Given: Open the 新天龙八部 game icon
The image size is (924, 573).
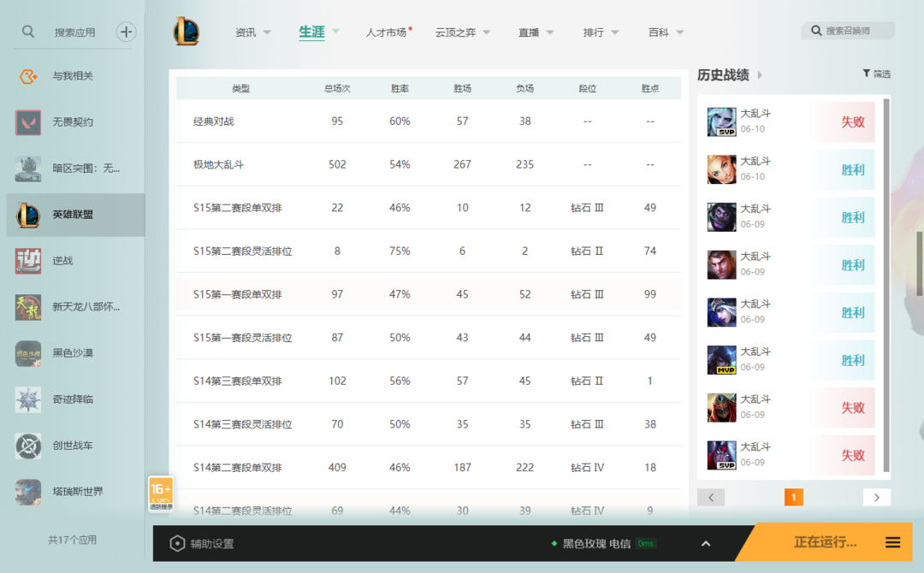Looking at the screenshot, I should 28,307.
